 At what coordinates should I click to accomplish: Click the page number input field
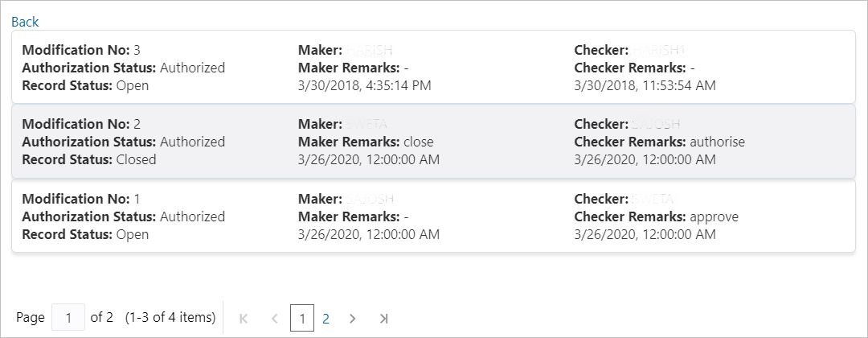coord(68,318)
